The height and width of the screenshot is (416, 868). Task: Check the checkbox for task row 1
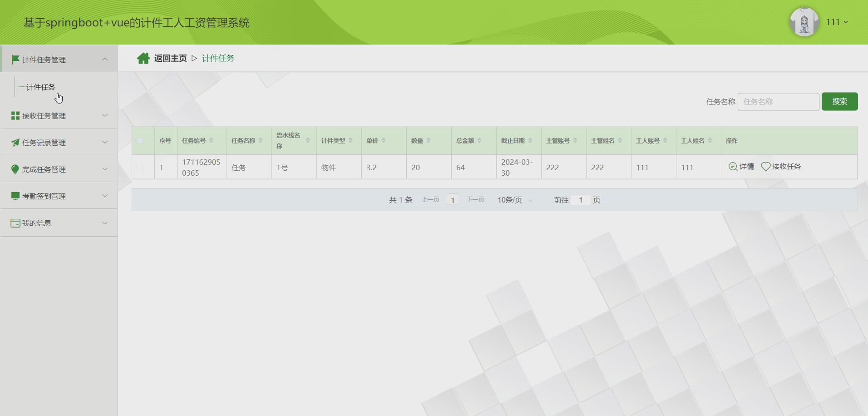(x=141, y=167)
